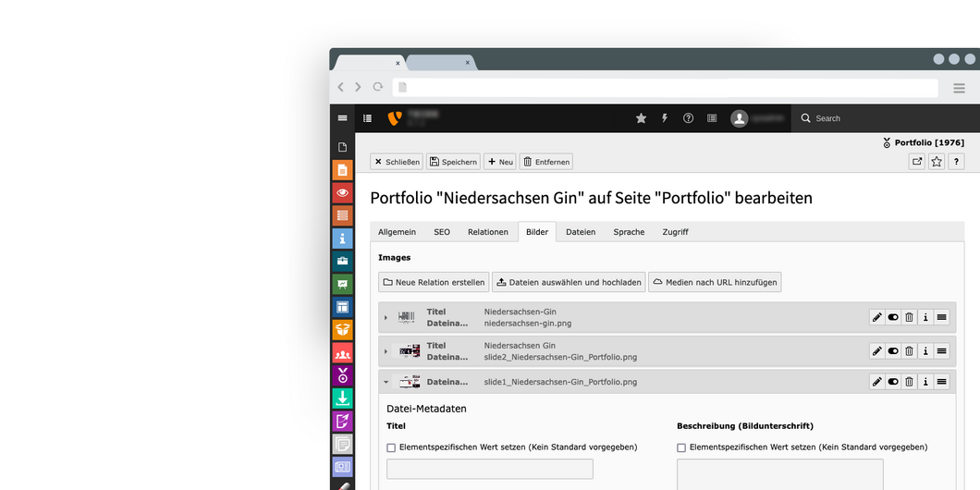Expand the niedersachsen-gin.png image row
980x490 pixels.
386,318
